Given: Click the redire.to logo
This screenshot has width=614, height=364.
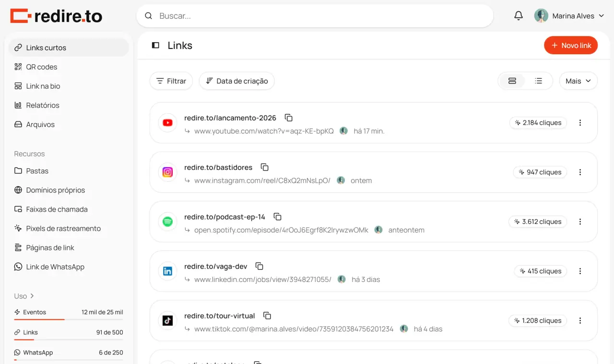Looking at the screenshot, I should 56,16.
